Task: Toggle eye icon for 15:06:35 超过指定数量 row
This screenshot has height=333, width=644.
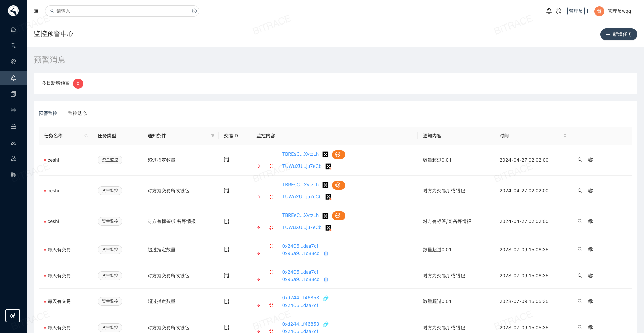Action: click(591, 249)
